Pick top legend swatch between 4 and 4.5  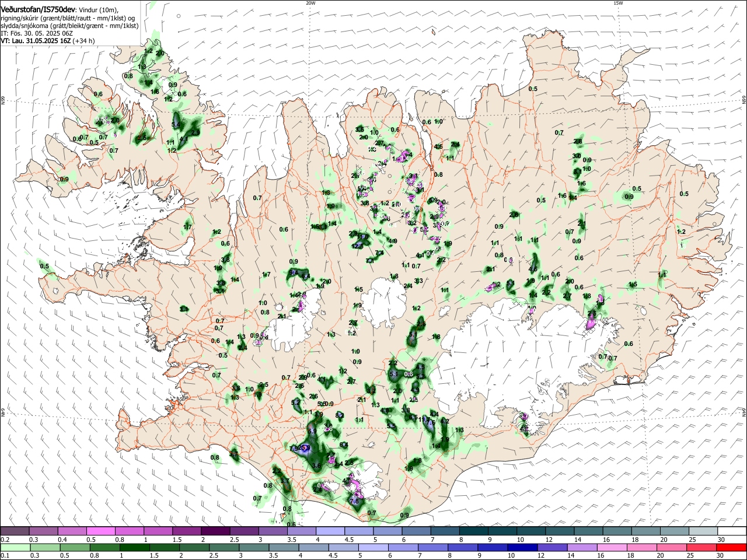coord(330,531)
